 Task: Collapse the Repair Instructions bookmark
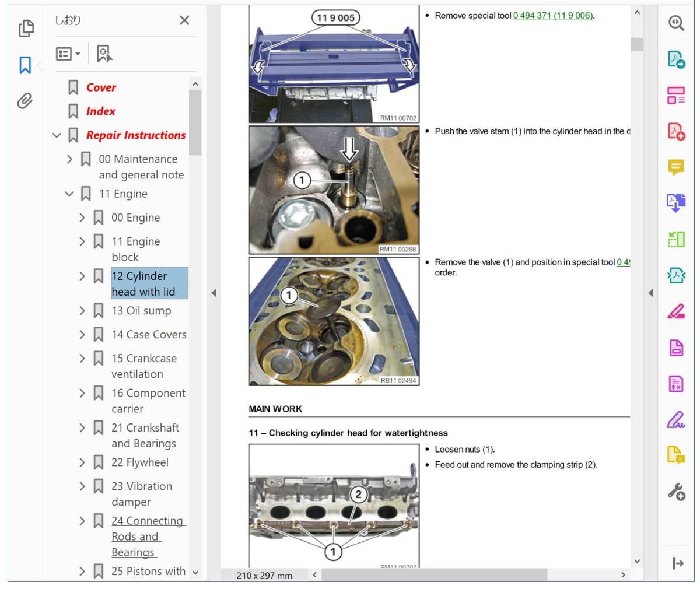pos(57,135)
